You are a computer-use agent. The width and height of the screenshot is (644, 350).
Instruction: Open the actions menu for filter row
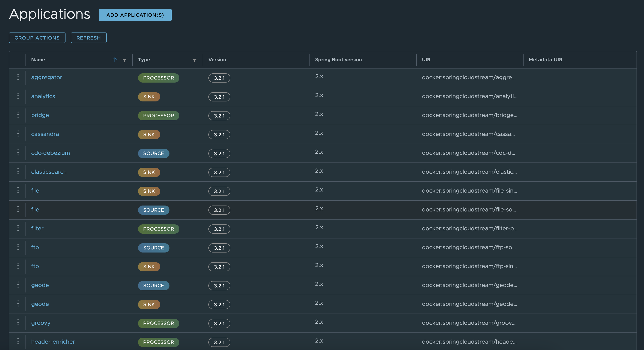pyautogui.click(x=18, y=228)
